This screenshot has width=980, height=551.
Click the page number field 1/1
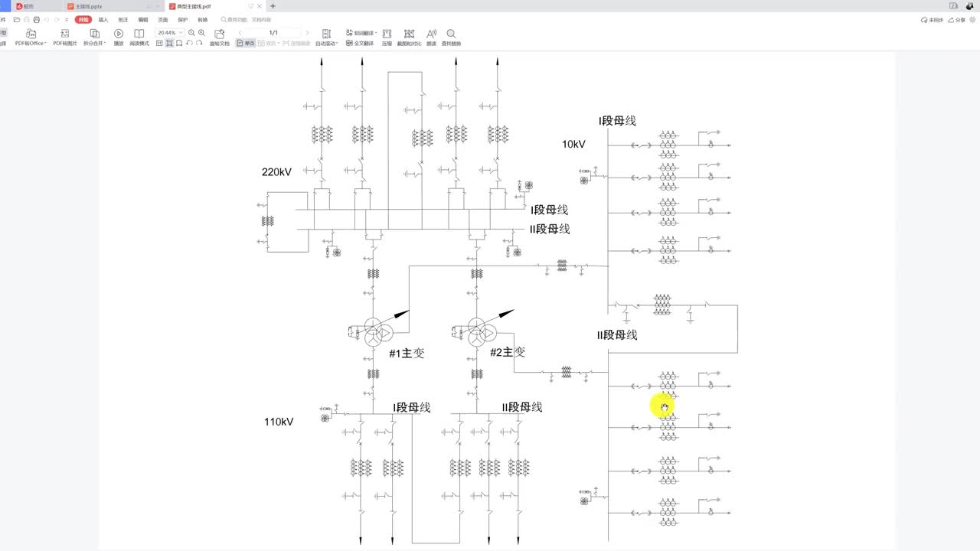[x=273, y=33]
